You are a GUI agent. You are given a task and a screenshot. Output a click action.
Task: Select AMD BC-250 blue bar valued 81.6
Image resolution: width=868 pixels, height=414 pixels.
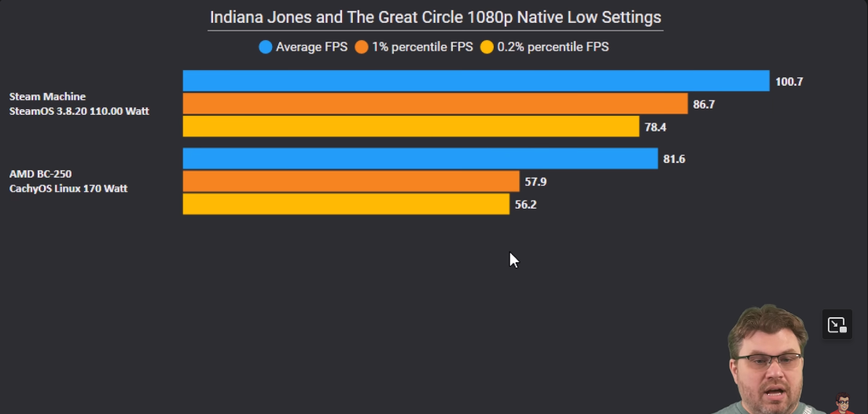[x=420, y=158]
